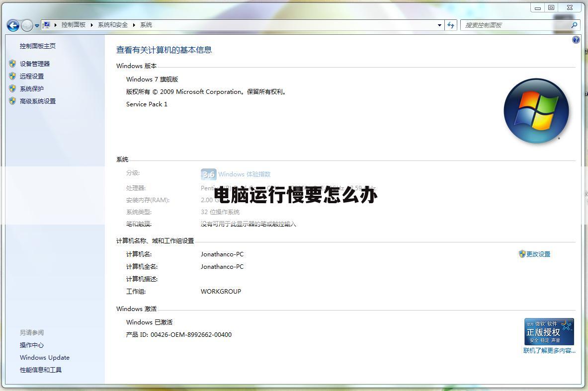Minimize the System window
Image resolution: width=588 pixels, height=391 pixels.
coord(537,7)
